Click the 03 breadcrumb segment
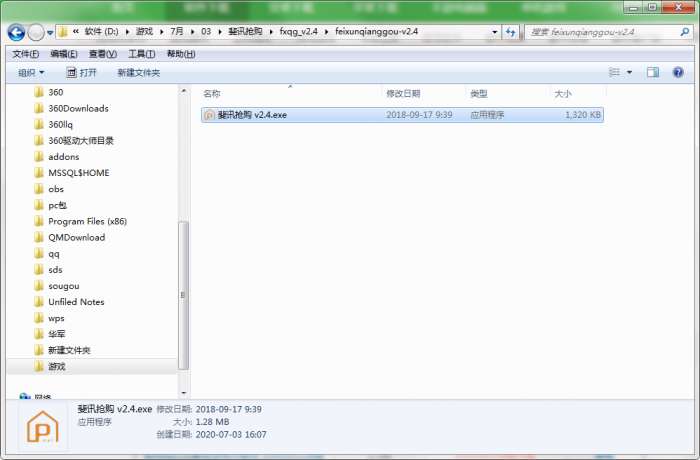 [206, 32]
